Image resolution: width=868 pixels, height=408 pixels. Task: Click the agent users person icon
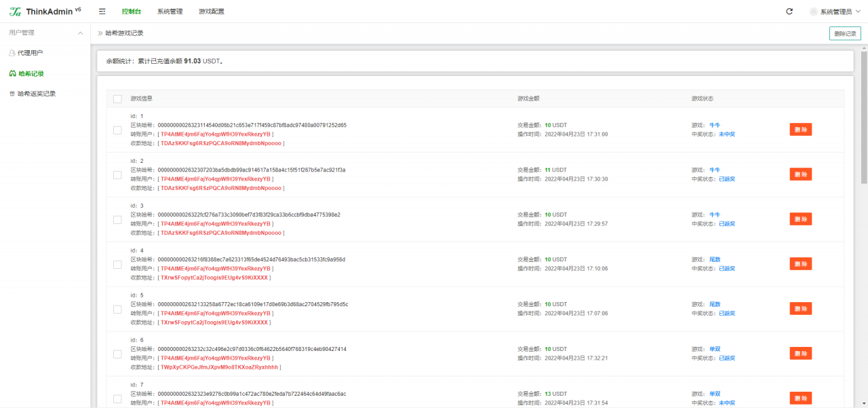tap(12, 53)
